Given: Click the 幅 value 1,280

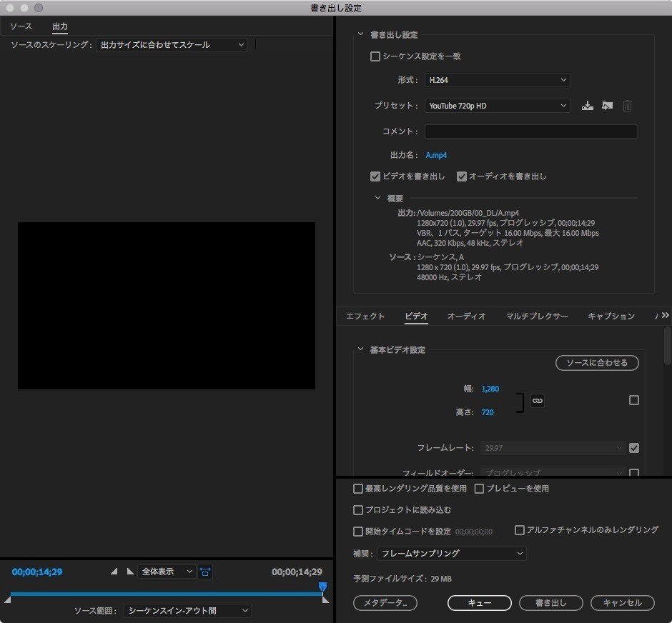Looking at the screenshot, I should click(x=490, y=389).
